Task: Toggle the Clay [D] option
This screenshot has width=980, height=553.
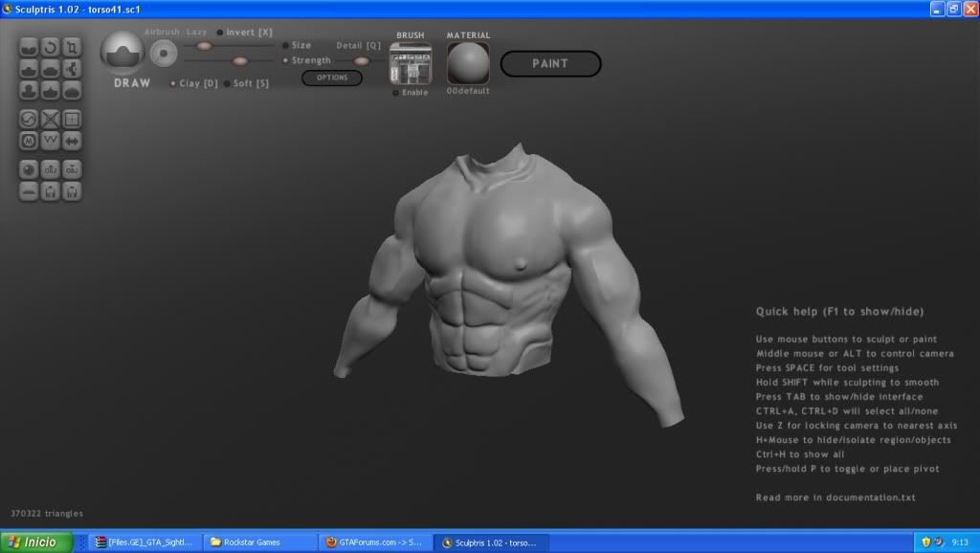Action: (172, 83)
